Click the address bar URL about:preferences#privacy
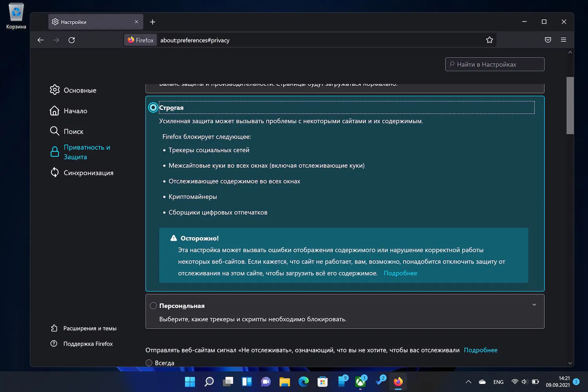Viewport: 588px width, 392px height. (195, 40)
